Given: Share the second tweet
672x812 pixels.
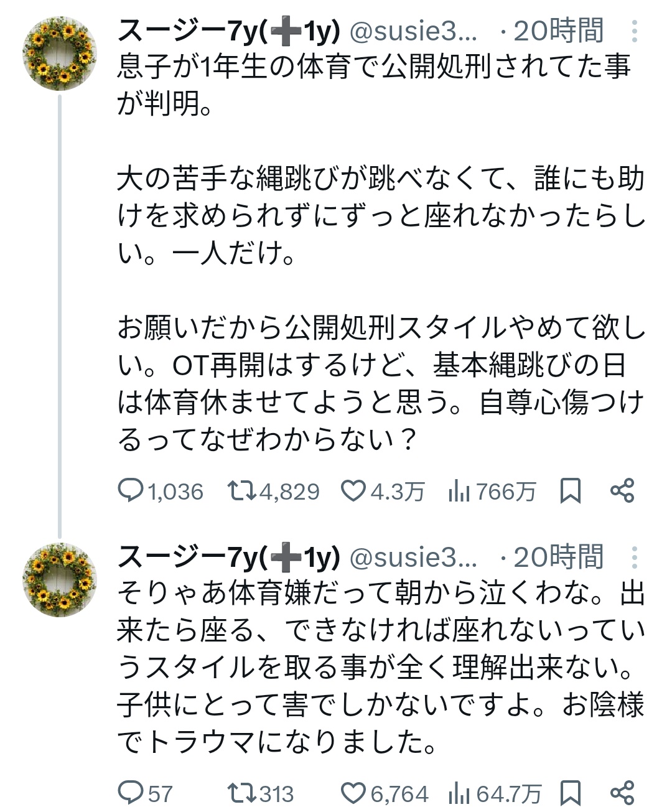Looking at the screenshot, I should tap(622, 793).
